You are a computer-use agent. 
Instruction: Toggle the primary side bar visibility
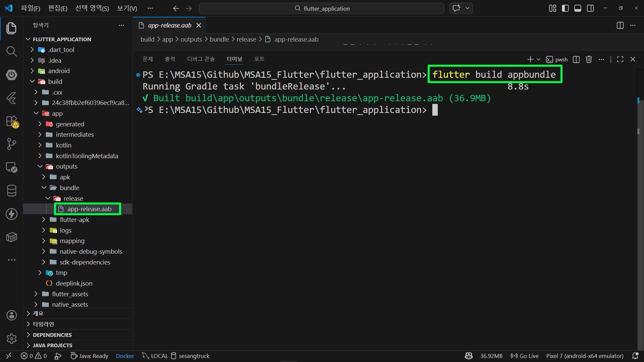[565, 8]
